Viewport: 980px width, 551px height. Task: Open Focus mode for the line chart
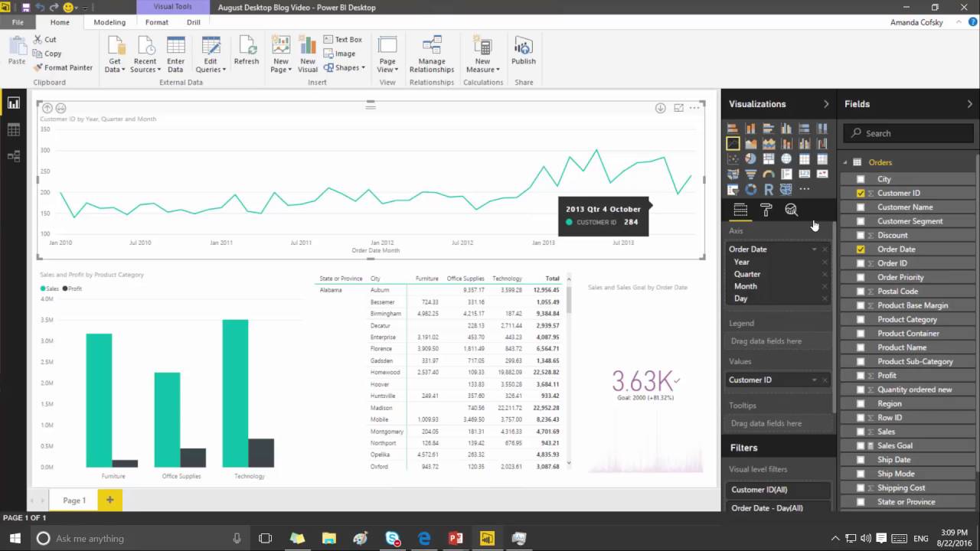click(678, 108)
